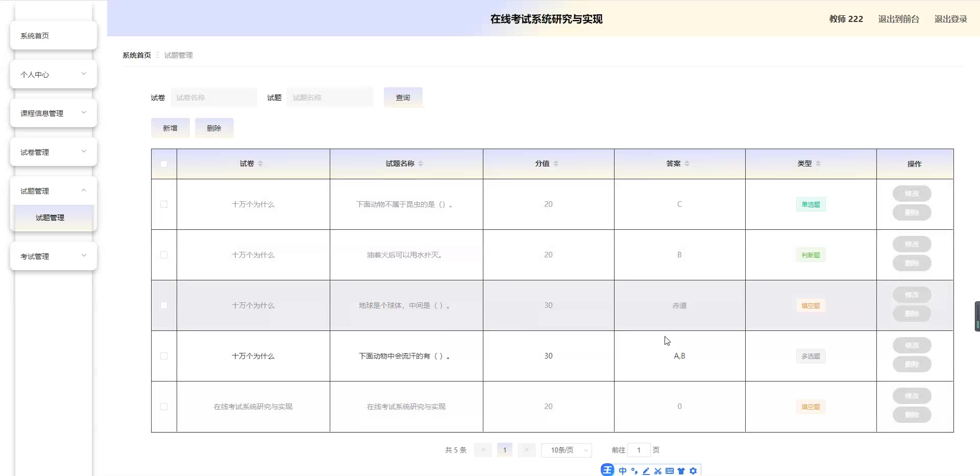This screenshot has height=476, width=980.
Task: Select the 试题管理 submenu item
Action: tap(50, 218)
